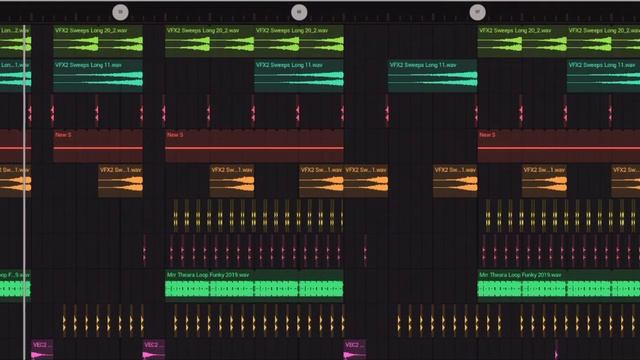Select the first round marker on the ruler

pyautogui.click(x=120, y=12)
